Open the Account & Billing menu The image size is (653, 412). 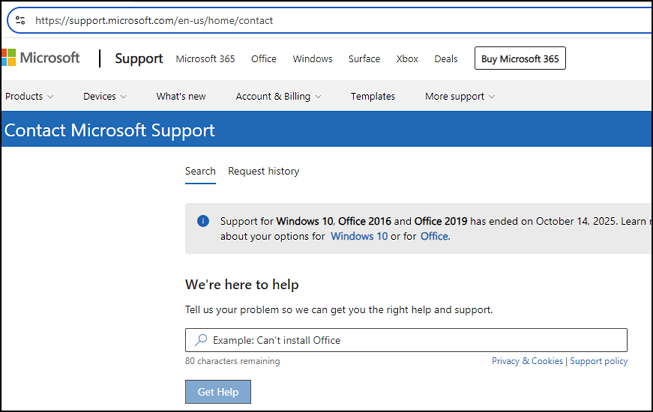pos(278,96)
